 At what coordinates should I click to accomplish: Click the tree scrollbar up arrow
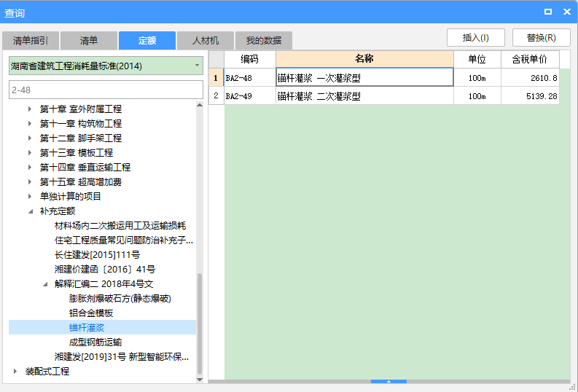tap(200, 105)
